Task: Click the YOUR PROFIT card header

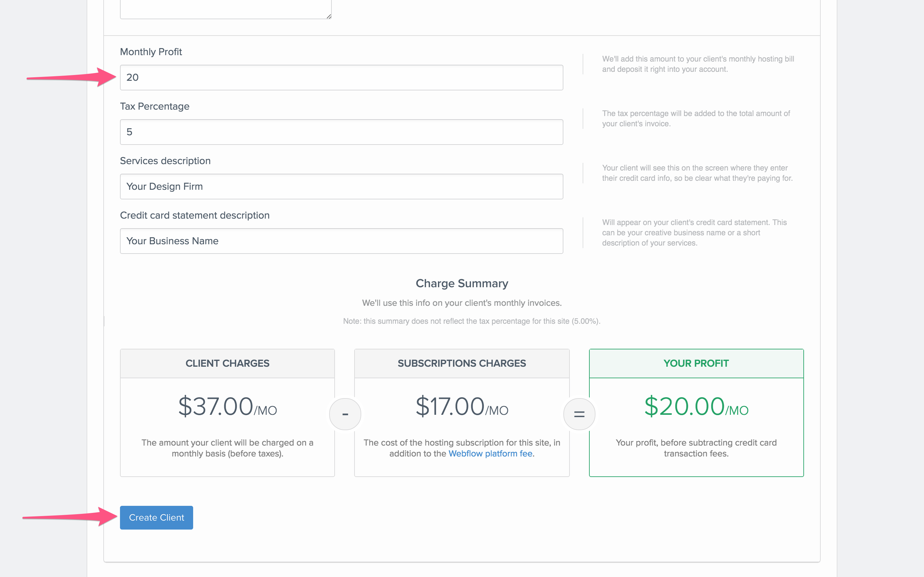Action: [x=696, y=363]
